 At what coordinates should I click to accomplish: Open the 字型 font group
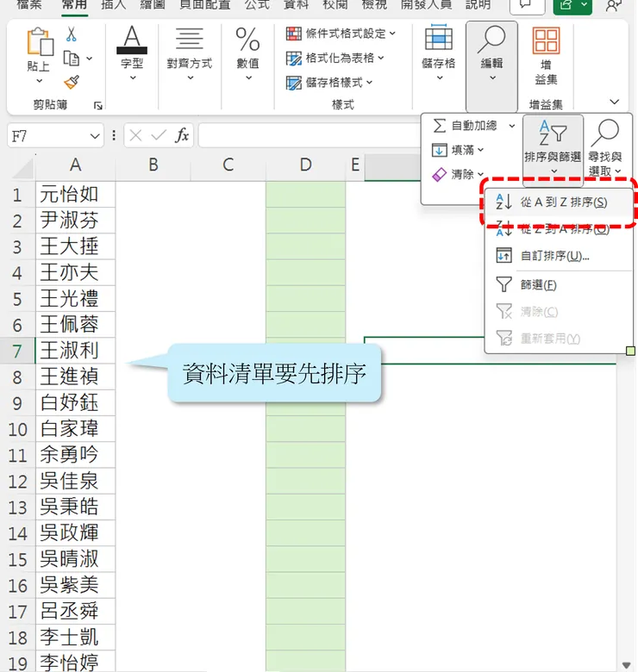tap(132, 53)
